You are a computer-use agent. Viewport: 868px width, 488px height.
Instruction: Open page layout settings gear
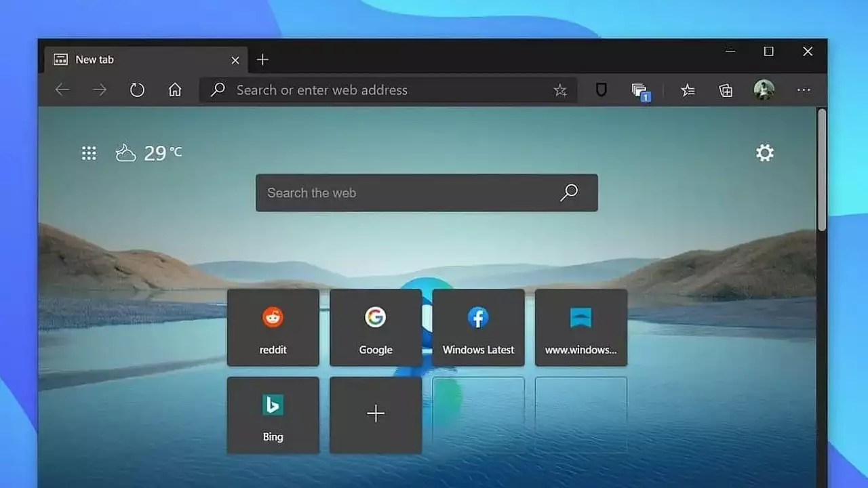pos(765,153)
